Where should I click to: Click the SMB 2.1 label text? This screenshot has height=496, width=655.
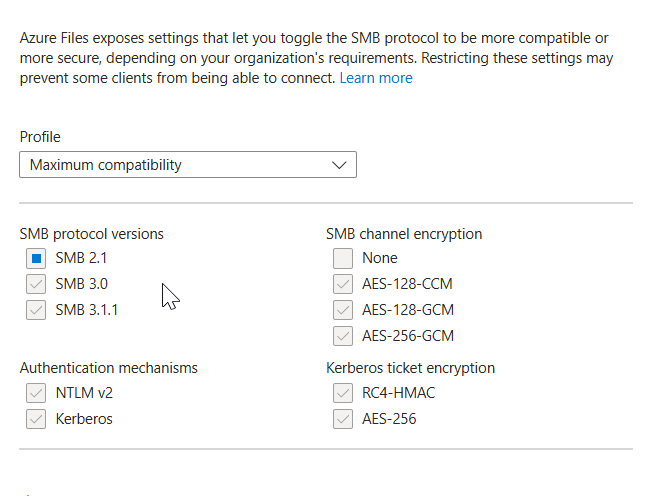[79, 258]
